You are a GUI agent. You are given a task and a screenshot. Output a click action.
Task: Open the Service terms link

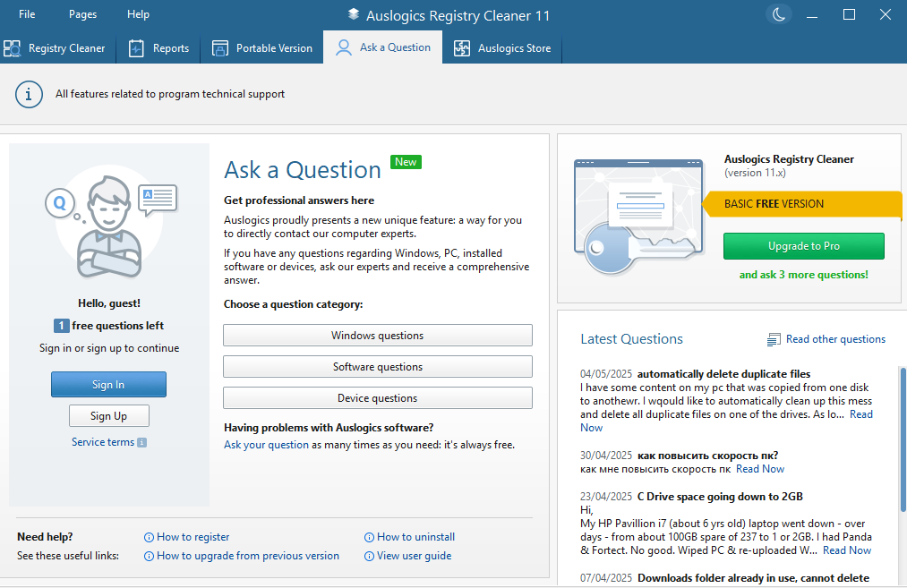coord(103,442)
